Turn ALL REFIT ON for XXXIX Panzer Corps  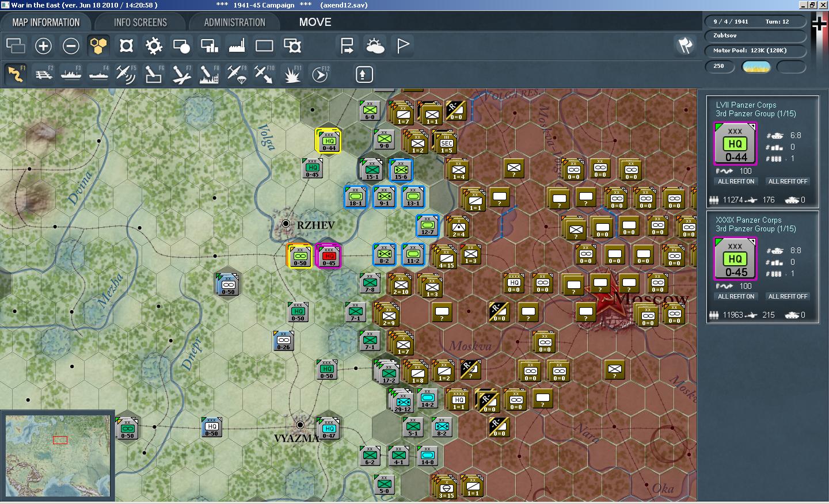pyautogui.click(x=736, y=296)
